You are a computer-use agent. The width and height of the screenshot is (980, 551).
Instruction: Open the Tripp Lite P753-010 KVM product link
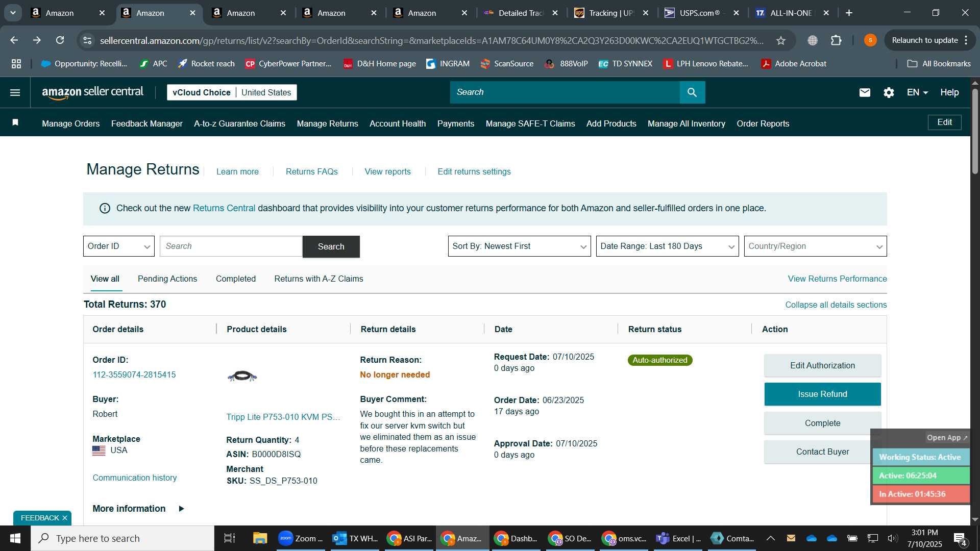[x=283, y=417]
